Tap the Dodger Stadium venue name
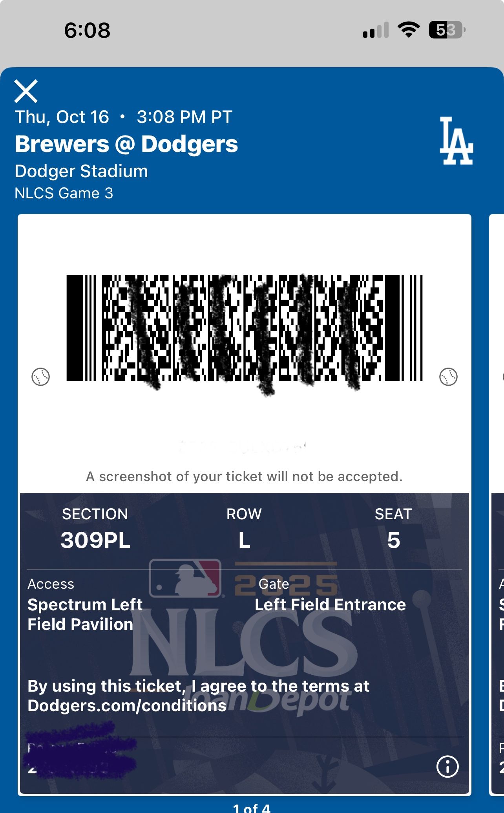 pyautogui.click(x=81, y=171)
